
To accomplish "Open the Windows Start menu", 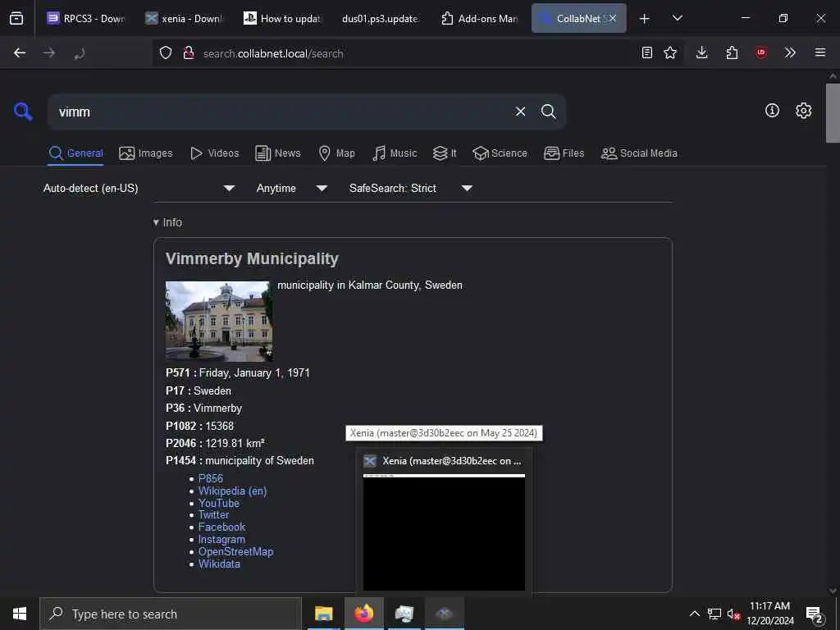I will pyautogui.click(x=20, y=614).
